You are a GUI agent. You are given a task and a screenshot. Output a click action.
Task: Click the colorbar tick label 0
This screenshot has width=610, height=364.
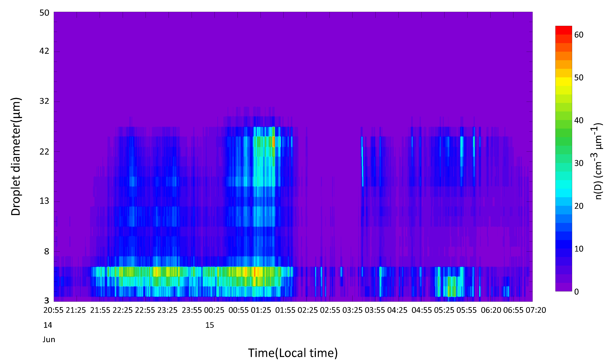576,292
